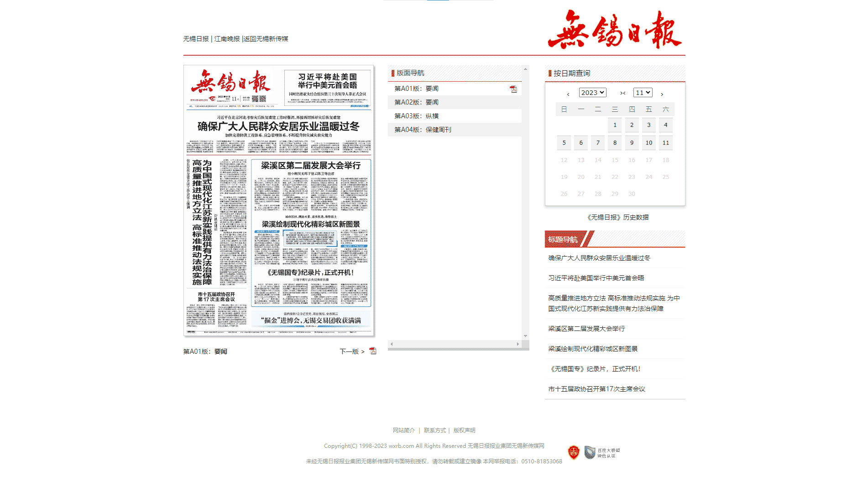Open article 习近平将赴美国举行中美元首会晤

(596, 278)
